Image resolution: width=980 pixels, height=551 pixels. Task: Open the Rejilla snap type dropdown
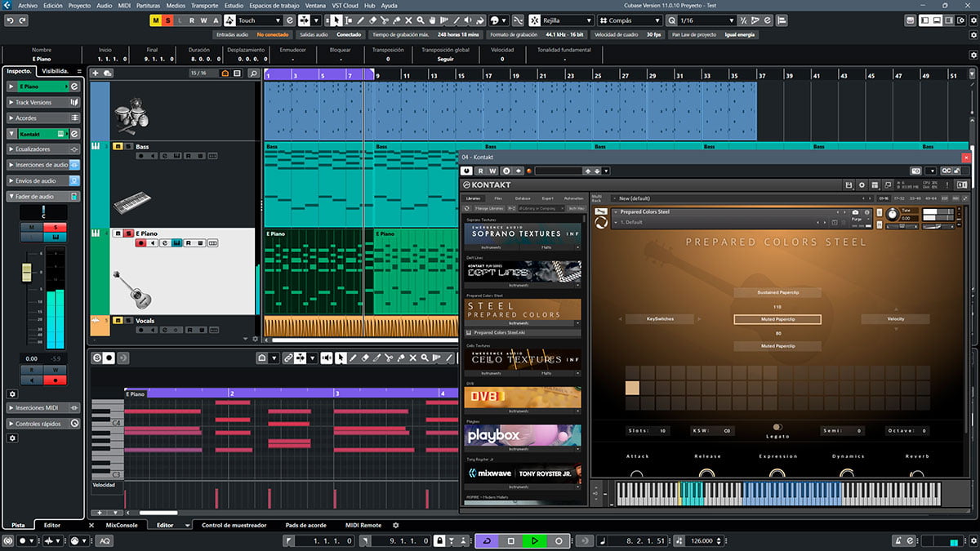click(x=568, y=20)
